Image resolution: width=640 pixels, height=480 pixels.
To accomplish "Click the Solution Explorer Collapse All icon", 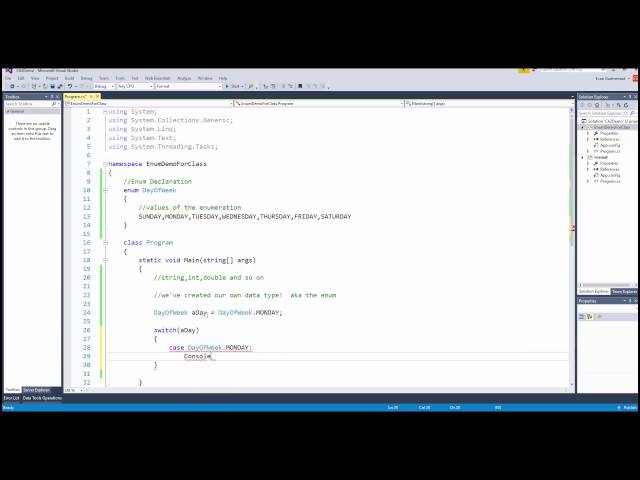I will (x=619, y=105).
